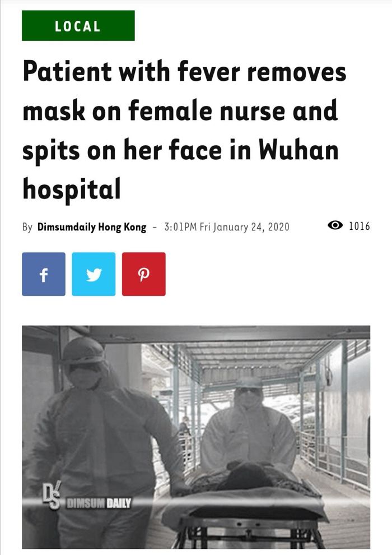
Task: Click the DIMSUM DAILY watermark text
Action: 99,503
